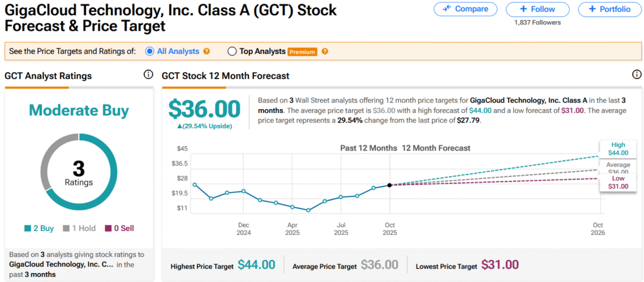Select the Top Analysts radio button
Image resolution: width=644 pixels, height=282 pixels.
[x=232, y=52]
